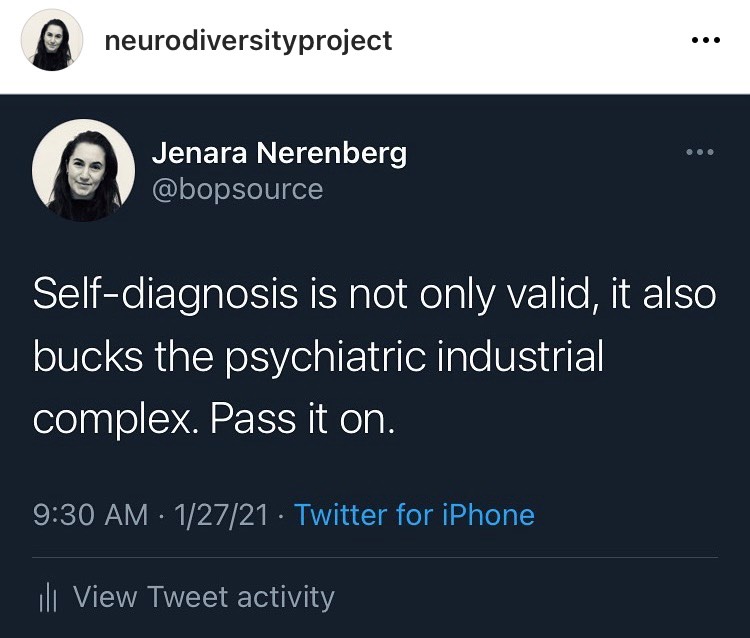The image size is (750, 638).
Task: Click the word is in tweet text
Action: [x=323, y=294]
